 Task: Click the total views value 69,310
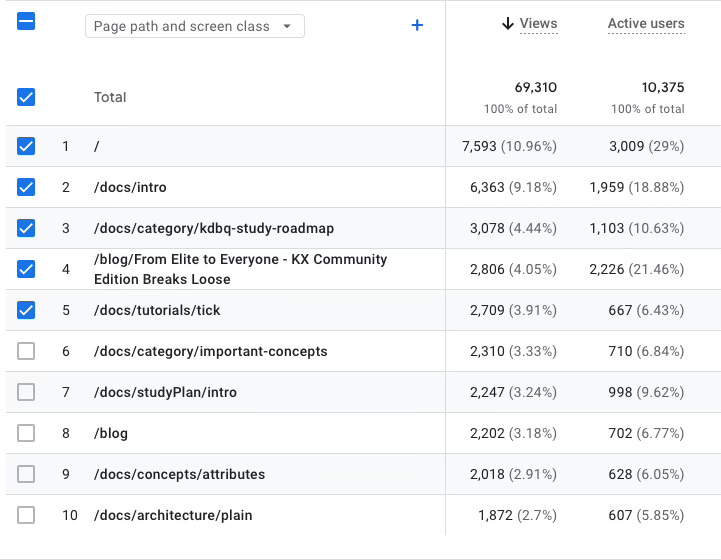[536, 87]
